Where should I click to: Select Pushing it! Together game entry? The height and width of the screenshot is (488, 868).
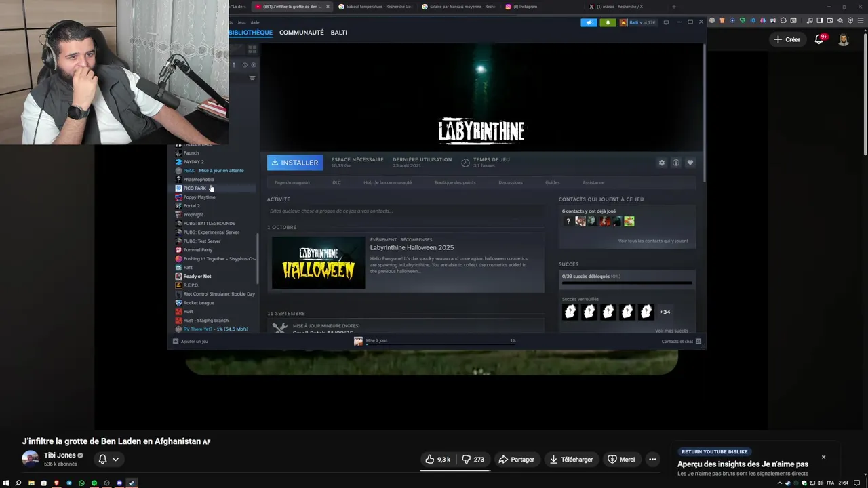(214, 259)
